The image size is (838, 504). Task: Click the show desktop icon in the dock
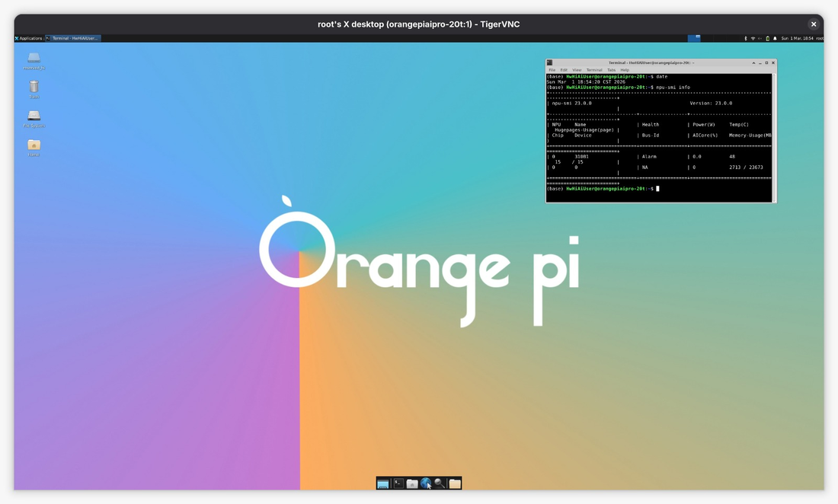coord(382,483)
